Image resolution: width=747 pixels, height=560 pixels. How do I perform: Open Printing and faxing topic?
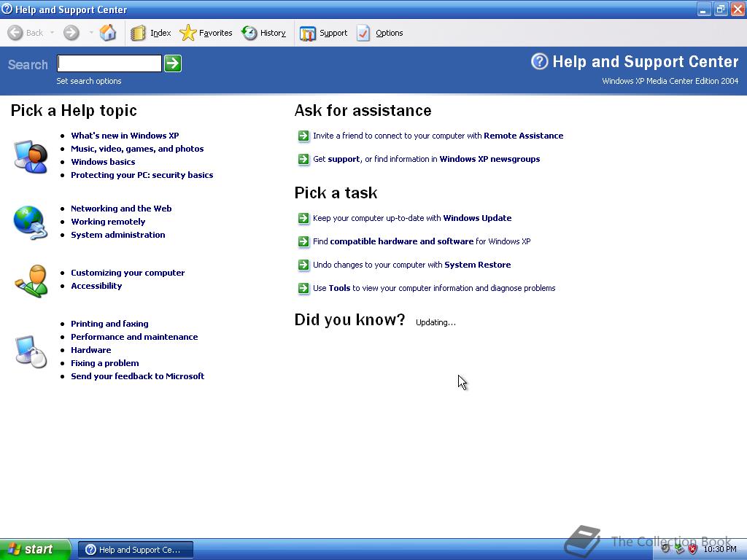pyautogui.click(x=109, y=324)
